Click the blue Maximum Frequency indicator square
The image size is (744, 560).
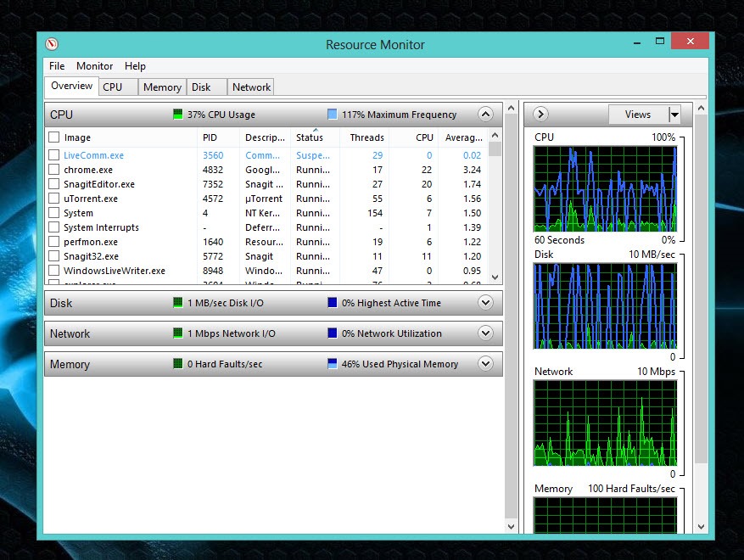[333, 115]
